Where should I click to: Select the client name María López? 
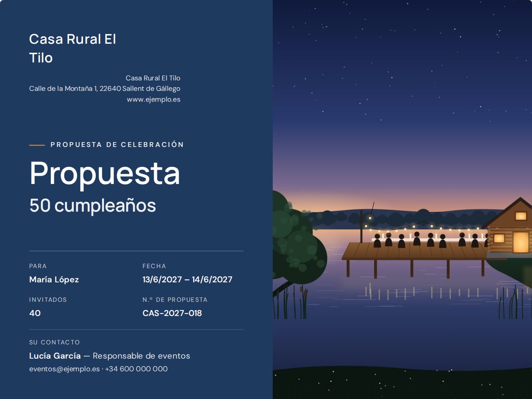54,280
